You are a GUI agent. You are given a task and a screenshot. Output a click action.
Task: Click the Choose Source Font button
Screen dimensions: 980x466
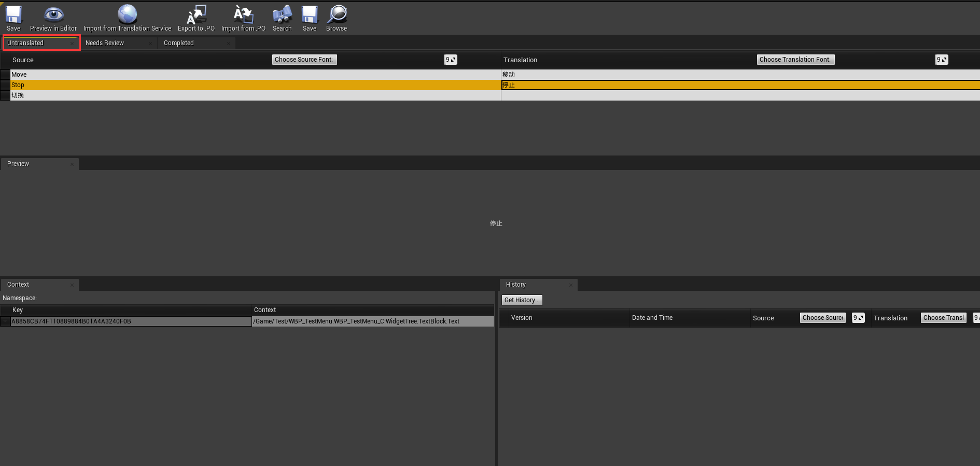304,60
